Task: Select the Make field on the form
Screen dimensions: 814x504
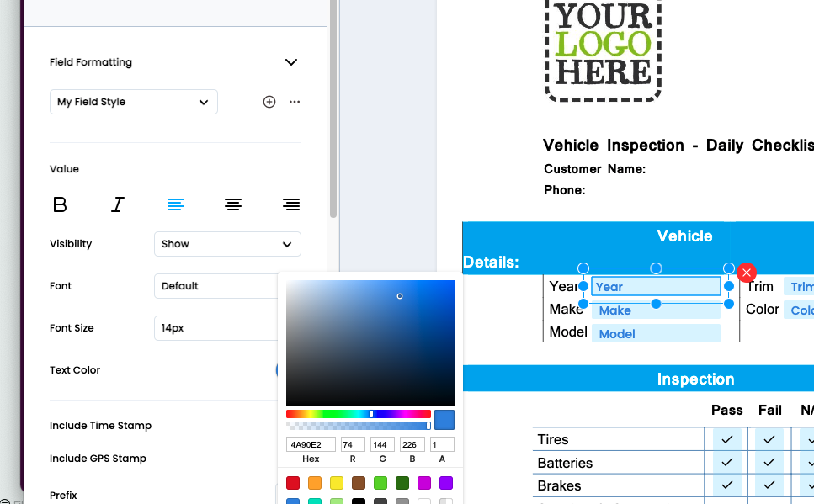Action: point(656,310)
